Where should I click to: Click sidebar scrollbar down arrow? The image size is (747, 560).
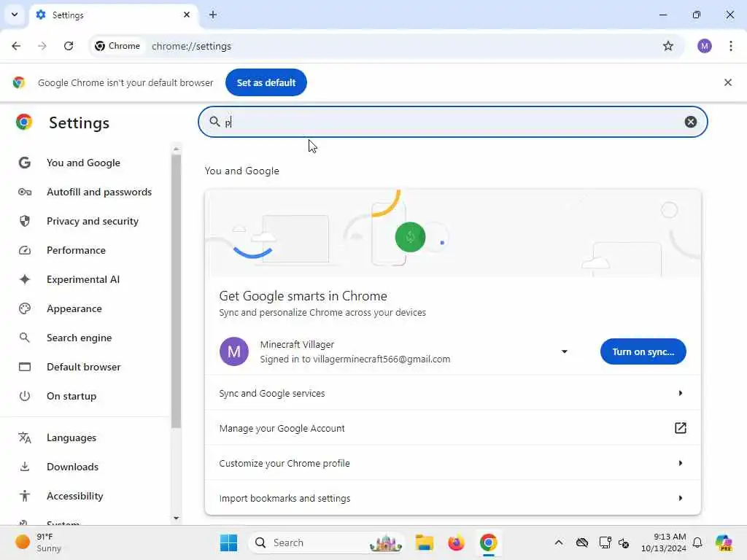pyautogui.click(x=177, y=518)
